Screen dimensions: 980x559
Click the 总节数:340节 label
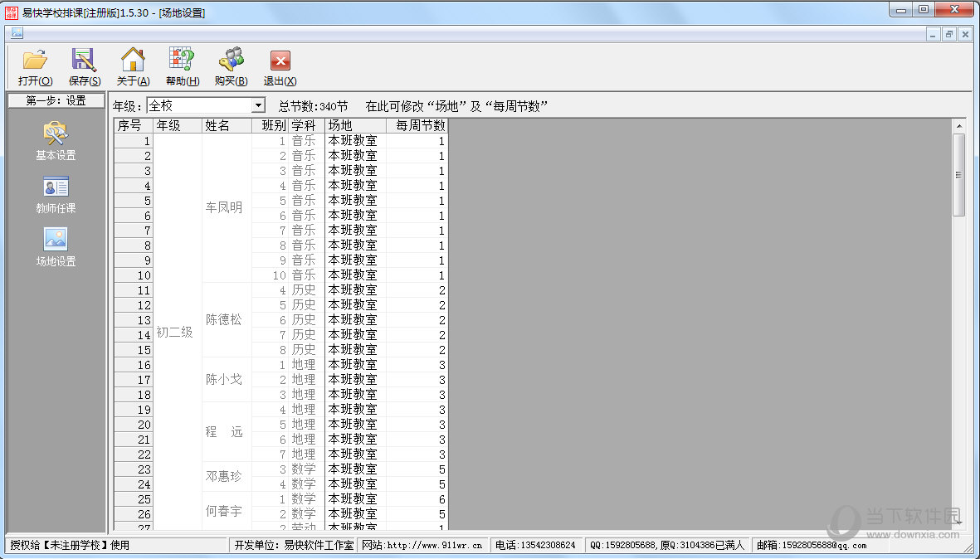pos(313,106)
